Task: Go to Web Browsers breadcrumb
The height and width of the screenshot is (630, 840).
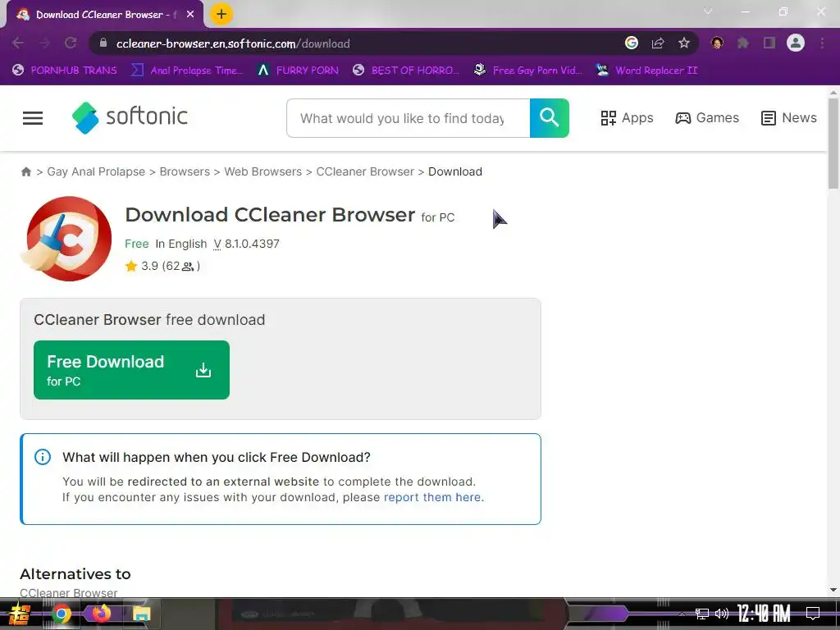Action: coord(263,171)
